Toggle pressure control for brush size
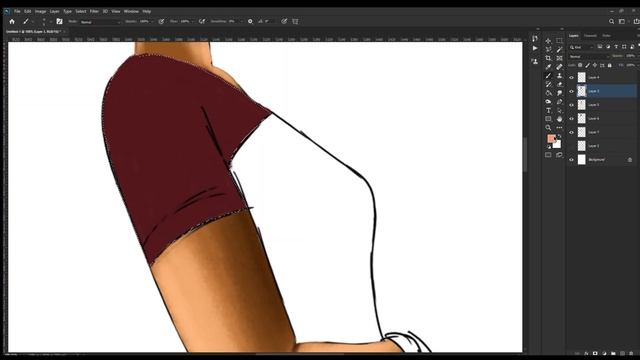This screenshot has height=360, width=640. coord(284,21)
